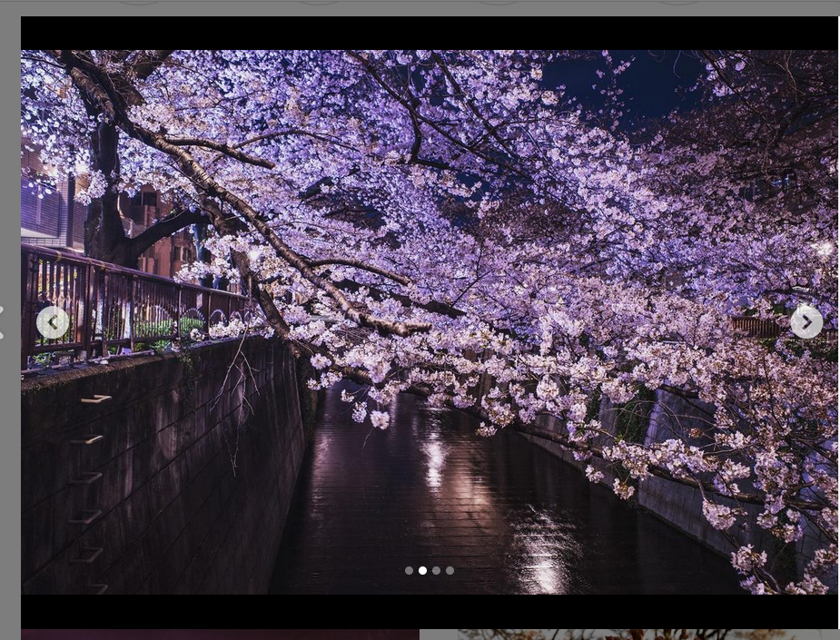Click the first faint circle at the top edge
The image size is (840, 640).
[139, 2]
